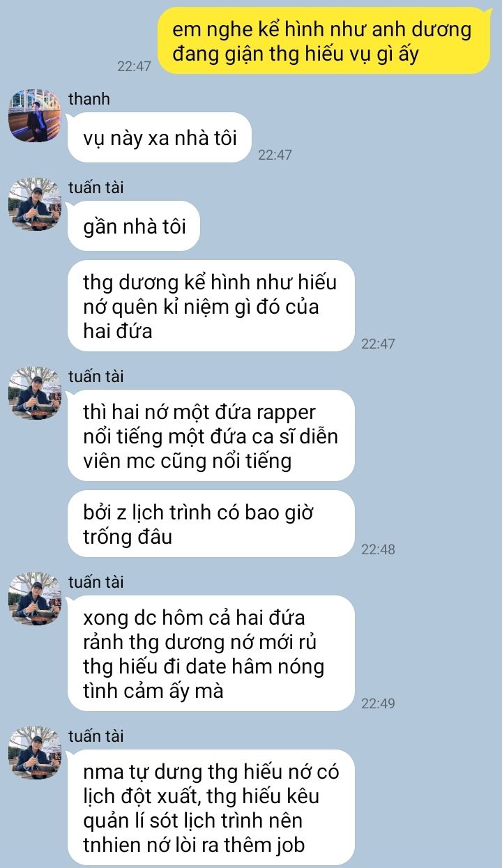
Task: Click 'tuấn tài' name above rapper message
Action: coord(96,376)
